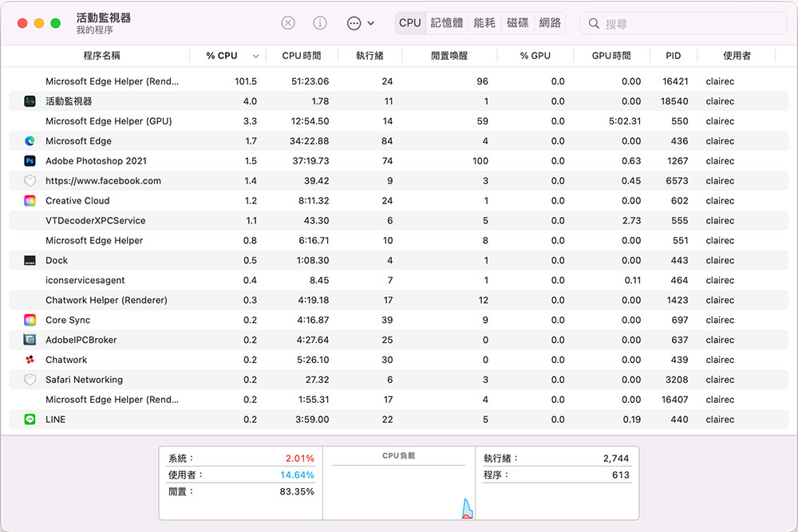798x532 pixels.
Task: Toggle the % CPU sort direction arrow
Action: click(x=255, y=56)
